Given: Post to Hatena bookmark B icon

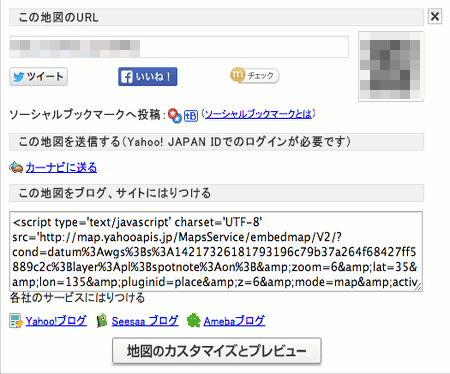Looking at the screenshot, I should point(191,116).
